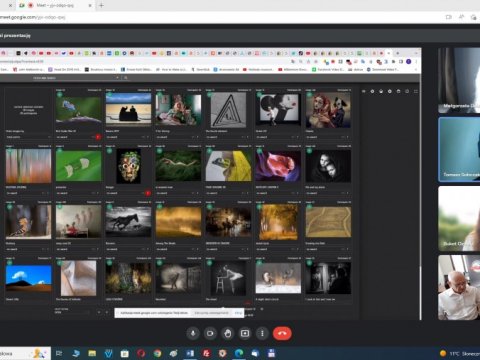The width and height of the screenshot is (480, 360).
Task: Expand bookmarks overflow chevron in shared Chrome
Action: pos(416,70)
